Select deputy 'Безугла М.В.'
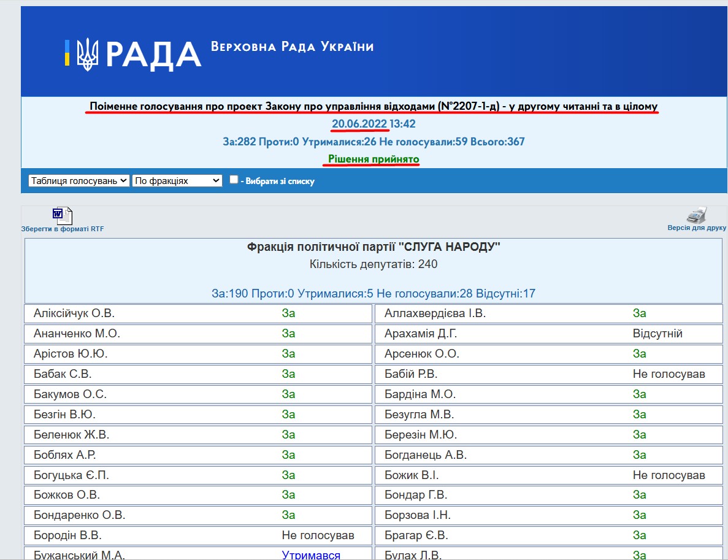This screenshot has height=560, width=728. tap(420, 414)
